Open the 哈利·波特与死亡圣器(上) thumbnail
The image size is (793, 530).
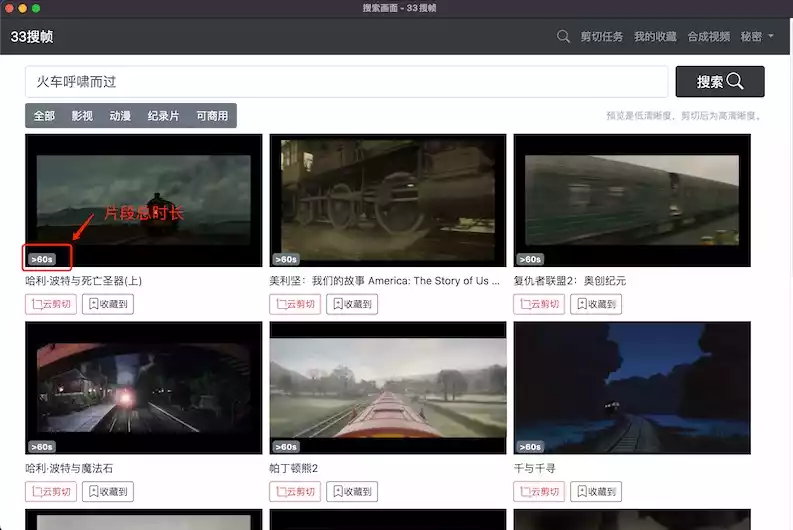coord(144,200)
